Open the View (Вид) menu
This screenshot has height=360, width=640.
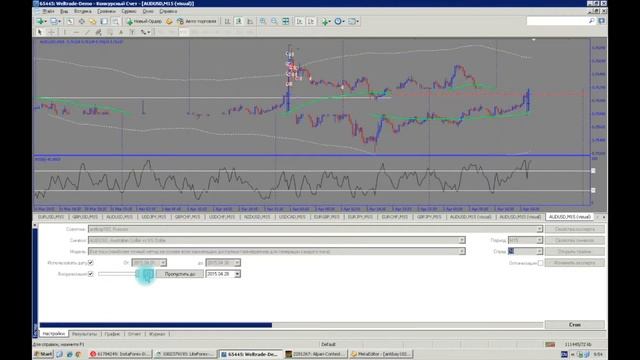pyautogui.click(x=64, y=11)
